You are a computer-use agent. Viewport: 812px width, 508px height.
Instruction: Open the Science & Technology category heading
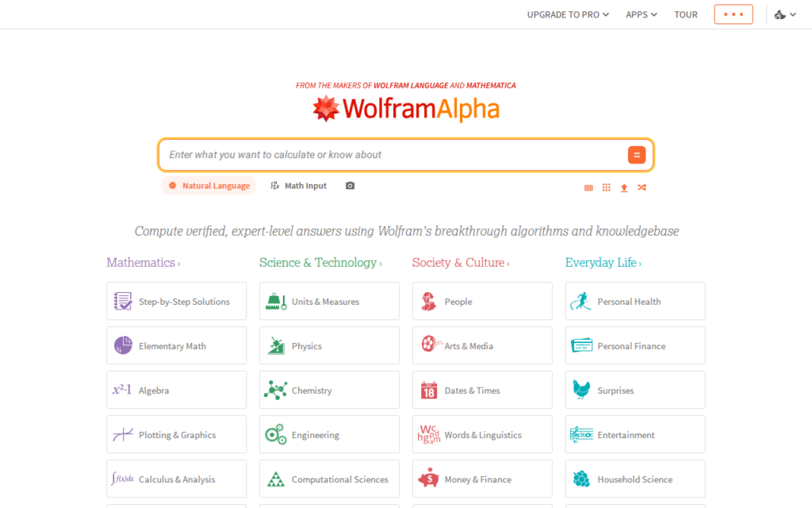click(320, 263)
